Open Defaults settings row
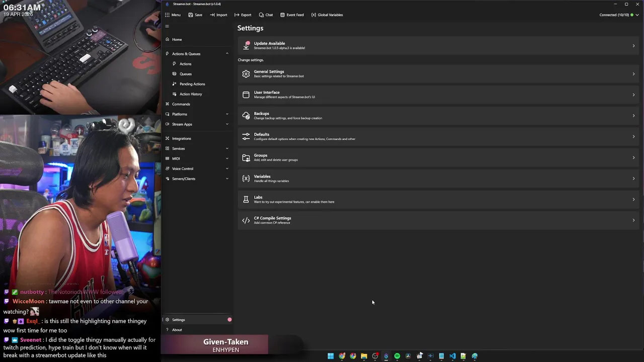The image size is (644, 362). [x=438, y=136]
